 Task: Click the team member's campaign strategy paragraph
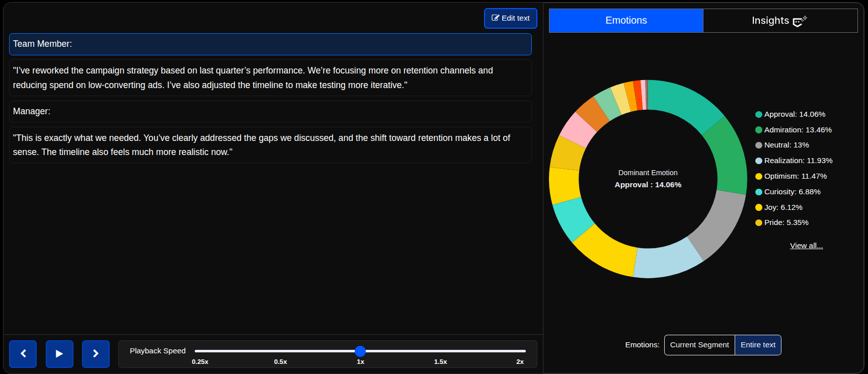[x=270, y=78]
